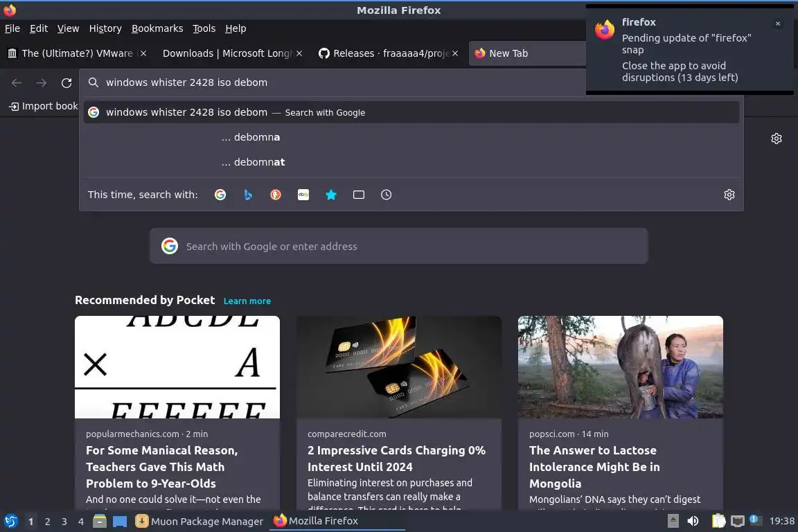This screenshot has width=798, height=532.
Task: Reload the page with the refresh icon
Action: [66, 83]
